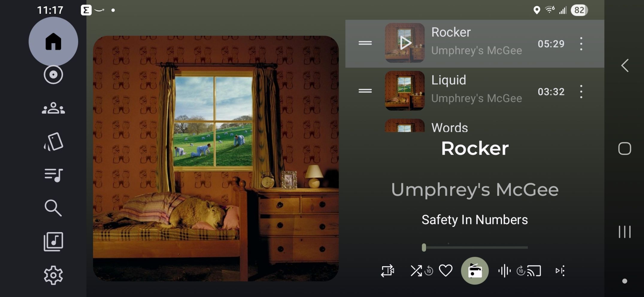Open the Albums disc icon
Image resolution: width=644 pixels, height=297 pixels.
pyautogui.click(x=53, y=74)
